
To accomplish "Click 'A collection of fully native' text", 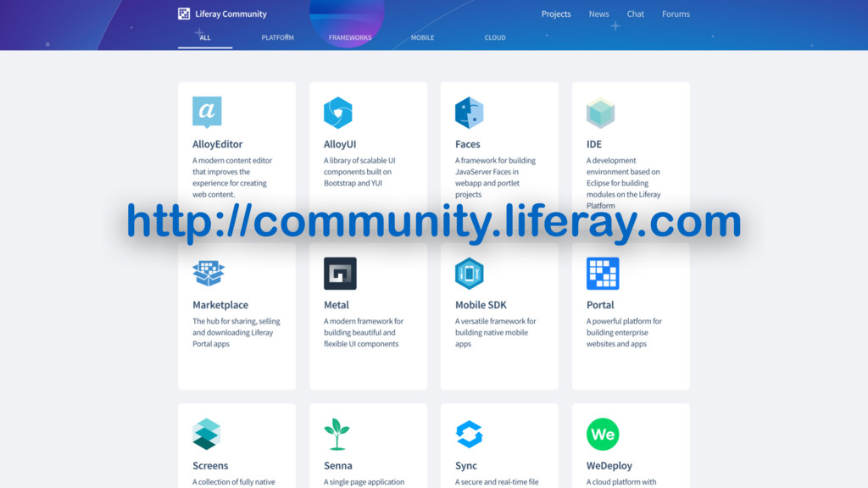I will click(x=234, y=482).
